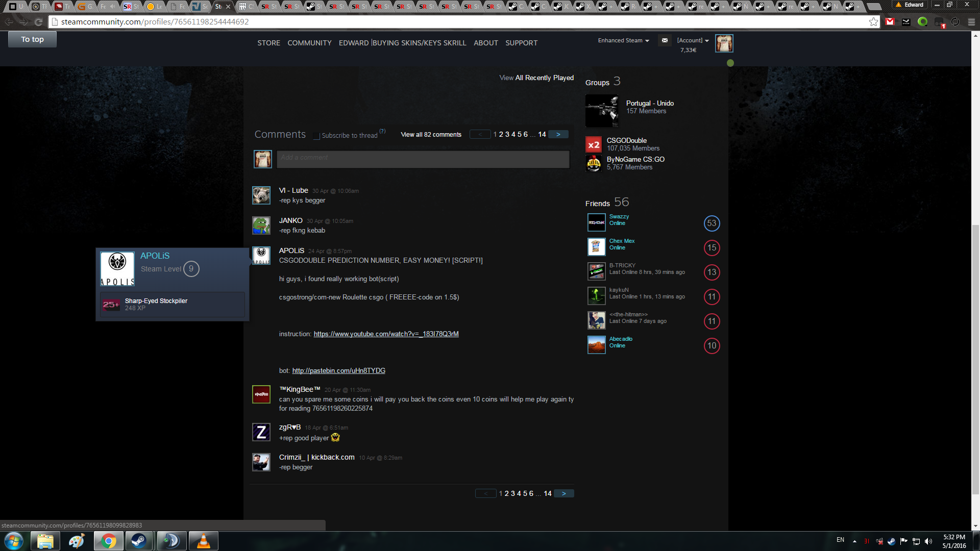Enable the Subscribe to thread checkbox
Image resolution: width=980 pixels, height=551 pixels.
[x=317, y=136]
